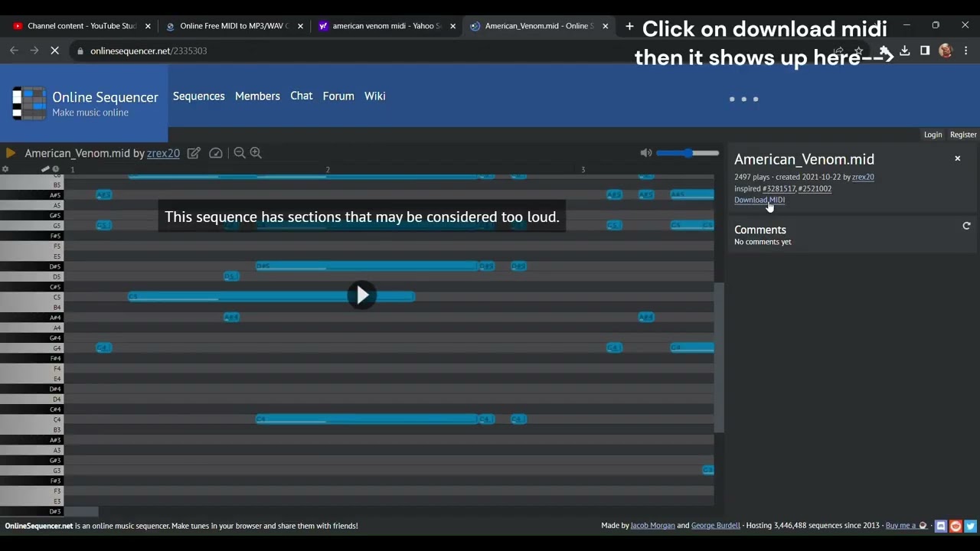
Task: Click the site info icon beside the URL
Action: click(x=80, y=51)
